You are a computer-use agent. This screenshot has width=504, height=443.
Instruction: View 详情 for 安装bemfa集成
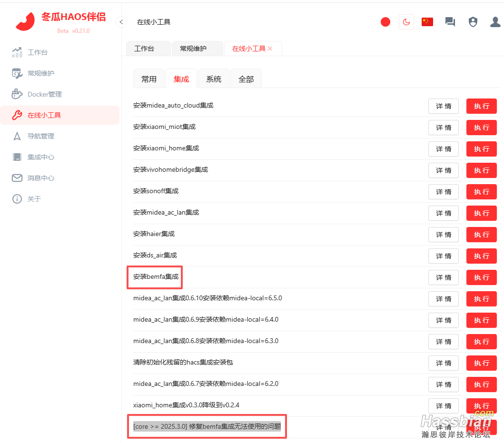(x=444, y=277)
